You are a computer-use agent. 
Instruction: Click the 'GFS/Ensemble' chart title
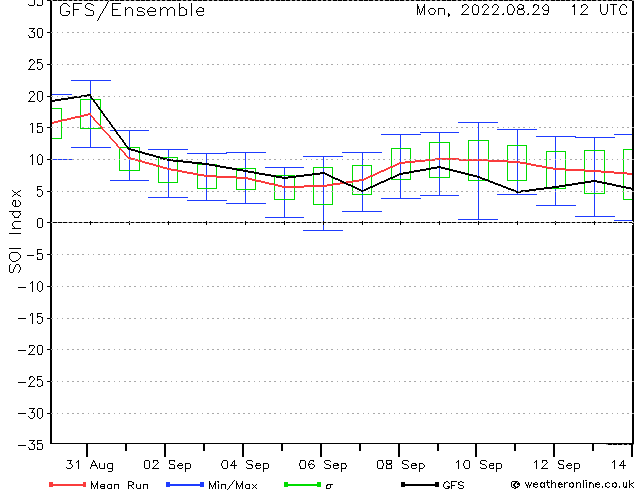132,10
